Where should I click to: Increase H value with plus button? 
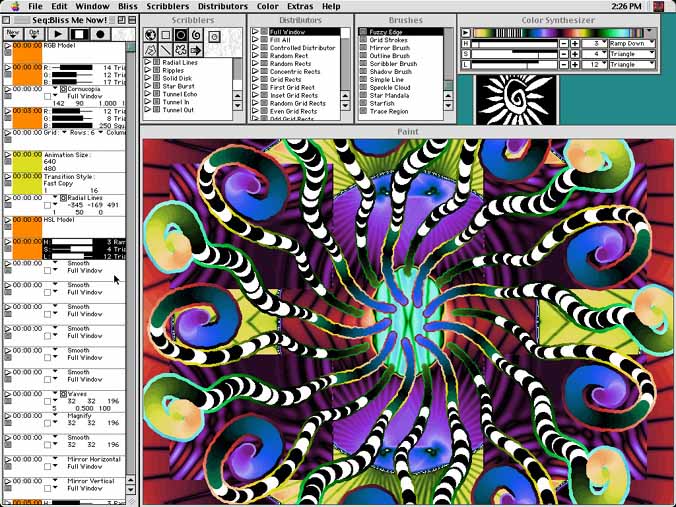pos(575,44)
